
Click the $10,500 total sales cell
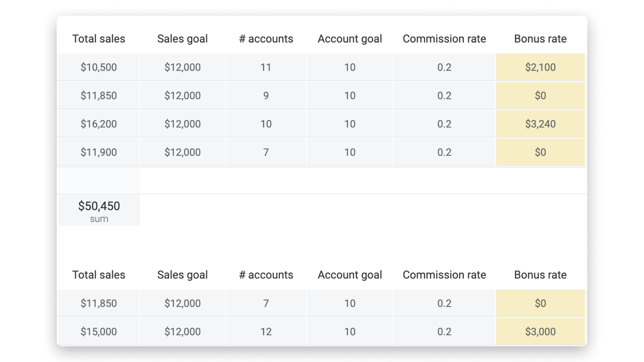pyautogui.click(x=99, y=67)
